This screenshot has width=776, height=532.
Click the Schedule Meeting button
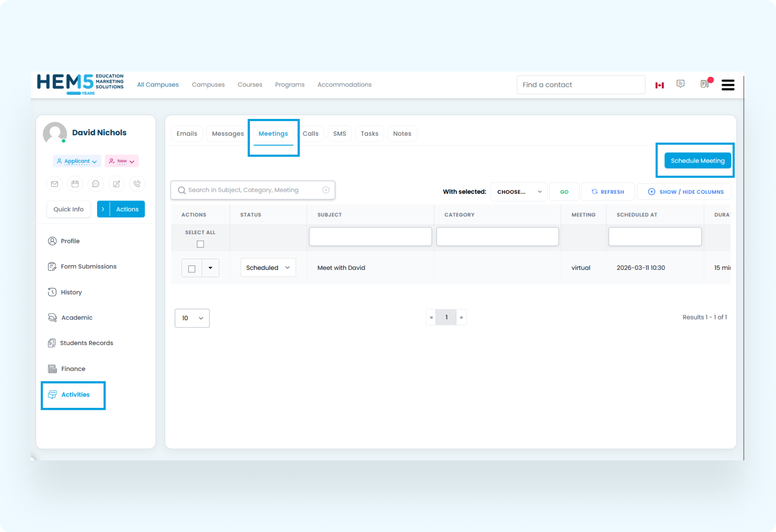[697, 160]
